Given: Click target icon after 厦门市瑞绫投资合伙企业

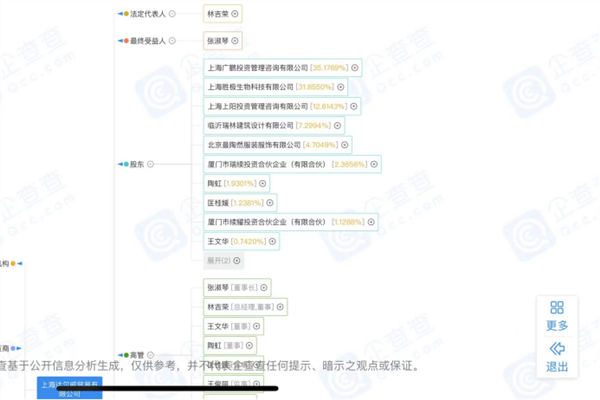Looking at the screenshot, I should click(374, 164).
